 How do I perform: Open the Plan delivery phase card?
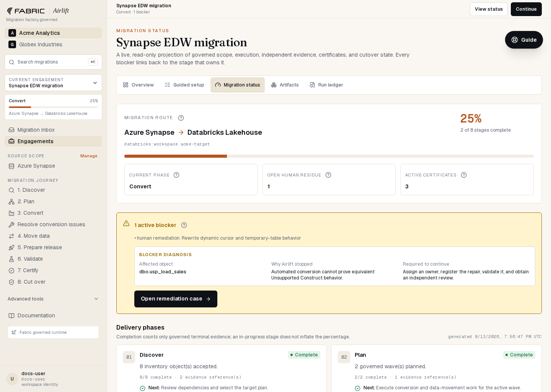pyautogui.click(x=437, y=369)
